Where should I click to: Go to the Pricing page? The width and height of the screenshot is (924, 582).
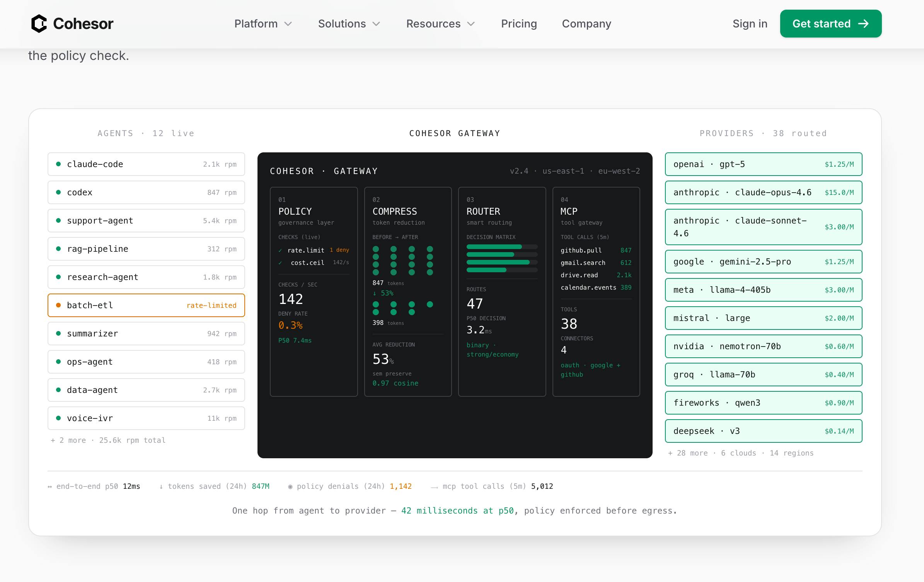pyautogui.click(x=519, y=24)
